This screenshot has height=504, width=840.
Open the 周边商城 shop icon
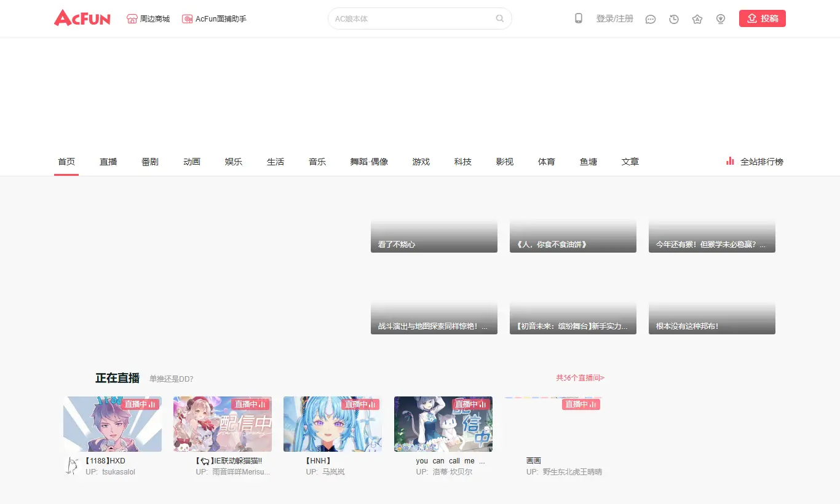pos(132,19)
